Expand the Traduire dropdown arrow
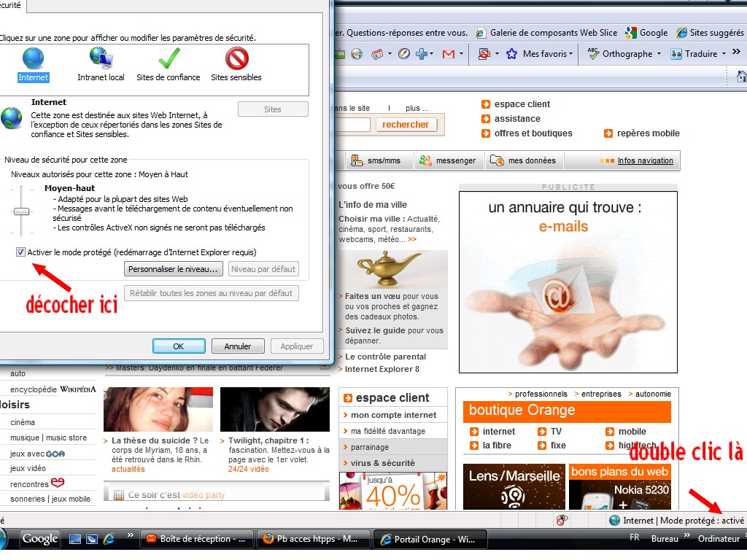The height and width of the screenshot is (560, 747). click(x=723, y=54)
